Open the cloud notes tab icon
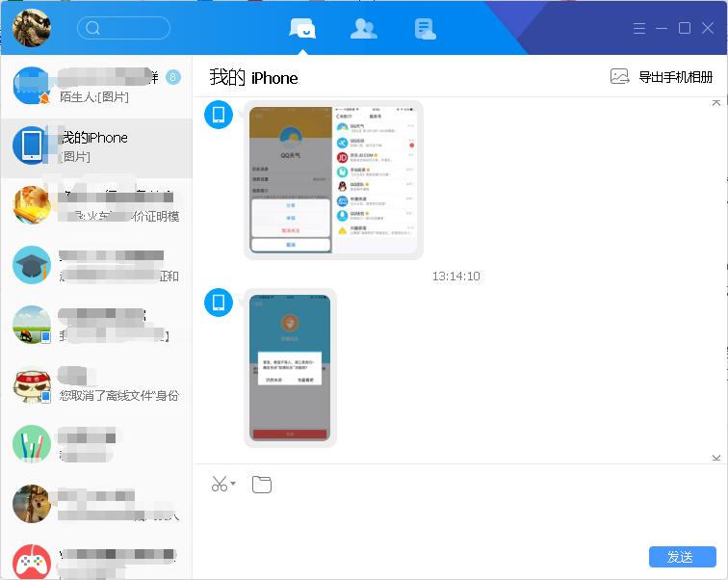728x580 pixels. (425, 29)
